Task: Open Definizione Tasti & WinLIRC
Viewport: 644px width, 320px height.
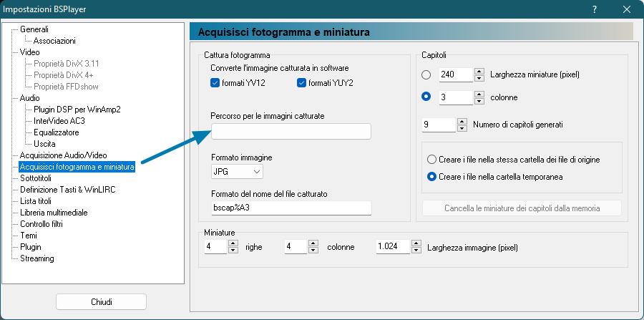Action: [x=68, y=190]
